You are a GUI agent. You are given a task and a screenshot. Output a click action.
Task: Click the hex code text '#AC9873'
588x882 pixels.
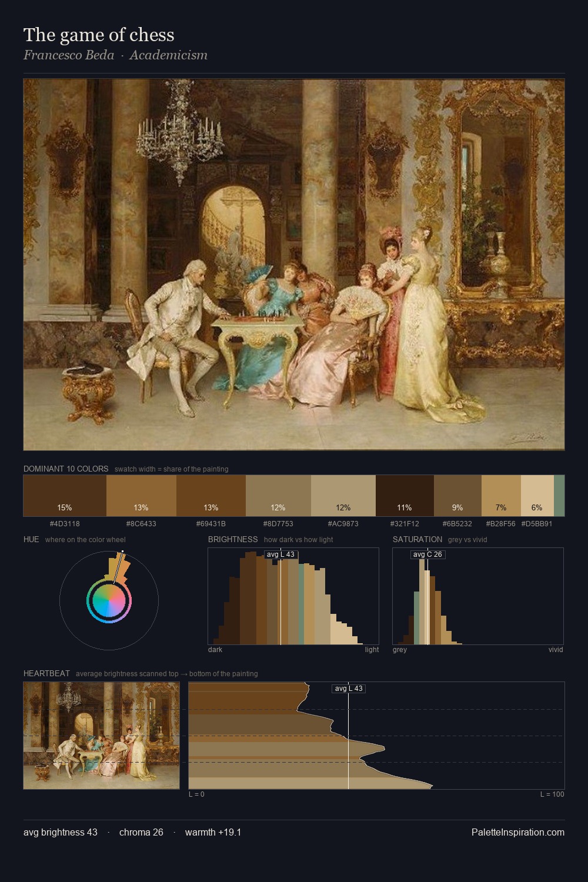[x=343, y=523]
